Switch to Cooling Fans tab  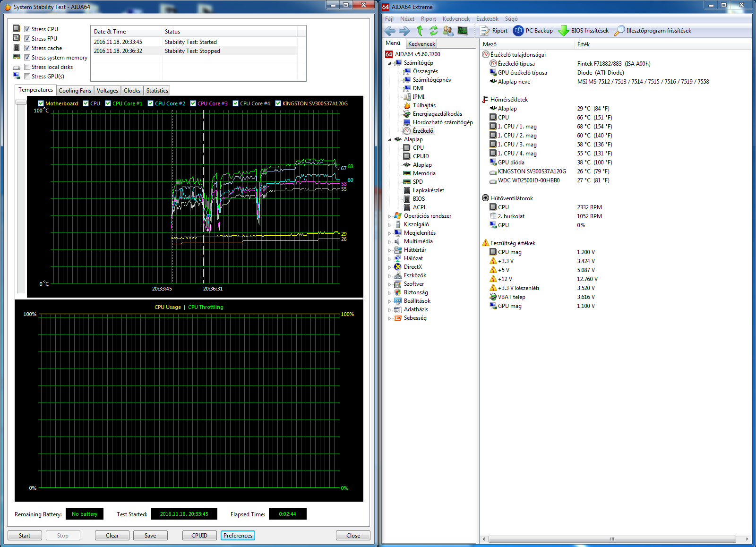pyautogui.click(x=75, y=91)
